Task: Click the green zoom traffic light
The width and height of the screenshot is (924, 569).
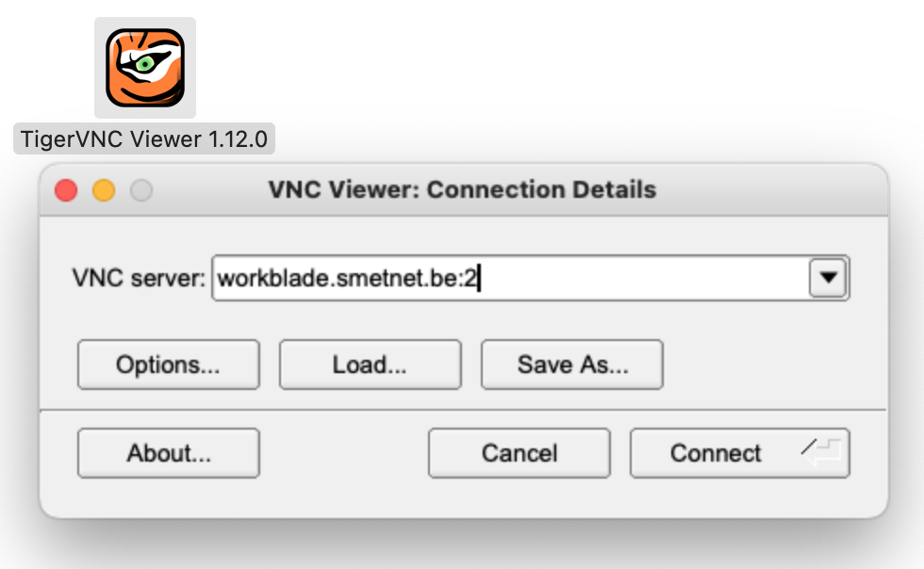Action: [141, 190]
